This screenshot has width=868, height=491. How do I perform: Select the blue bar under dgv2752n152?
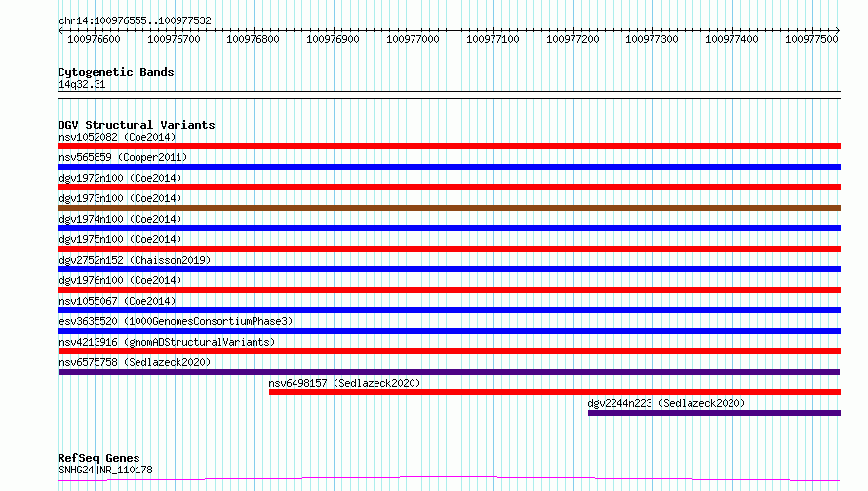click(449, 269)
